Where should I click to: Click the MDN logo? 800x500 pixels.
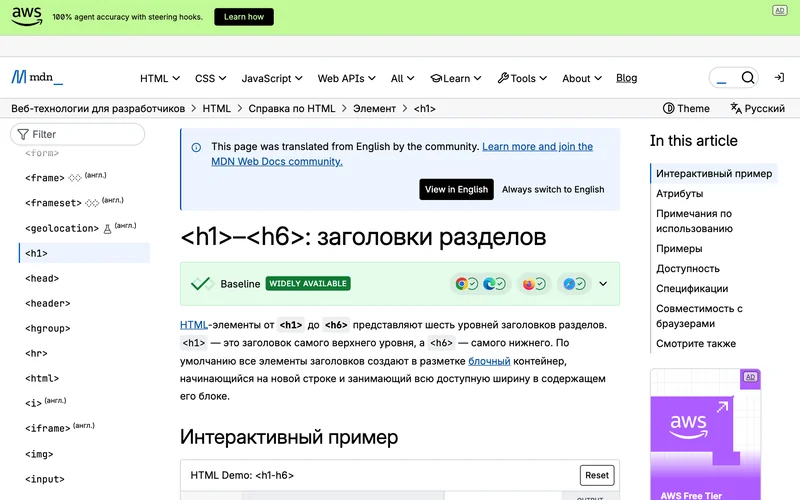click(x=37, y=77)
